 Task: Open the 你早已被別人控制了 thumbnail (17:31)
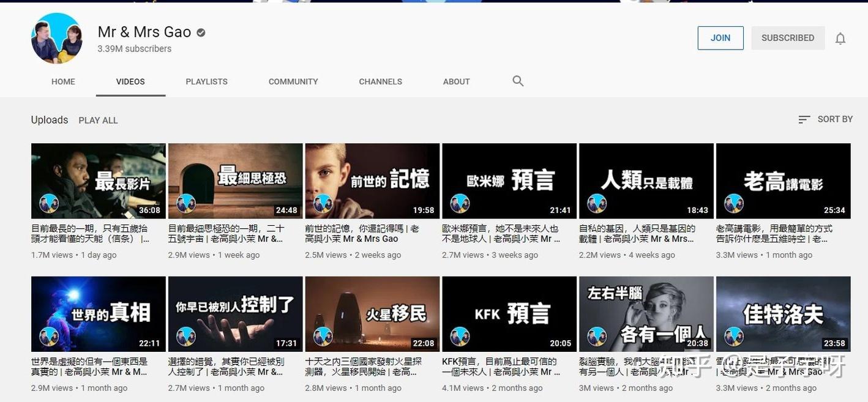tap(236, 314)
